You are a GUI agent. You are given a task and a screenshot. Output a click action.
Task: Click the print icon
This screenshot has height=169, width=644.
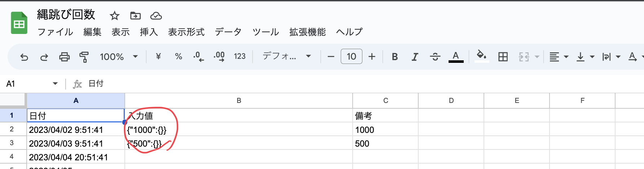(64, 57)
